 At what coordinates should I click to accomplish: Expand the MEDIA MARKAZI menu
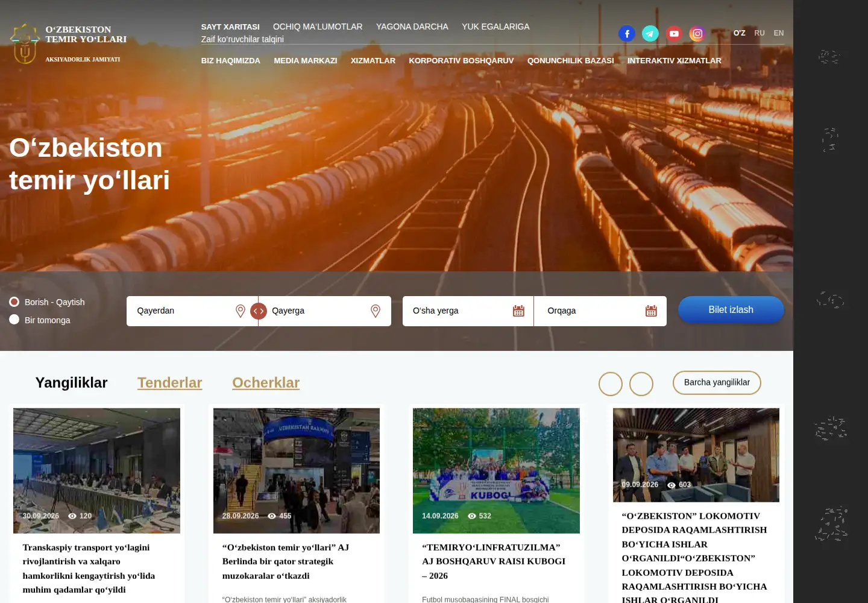point(306,61)
